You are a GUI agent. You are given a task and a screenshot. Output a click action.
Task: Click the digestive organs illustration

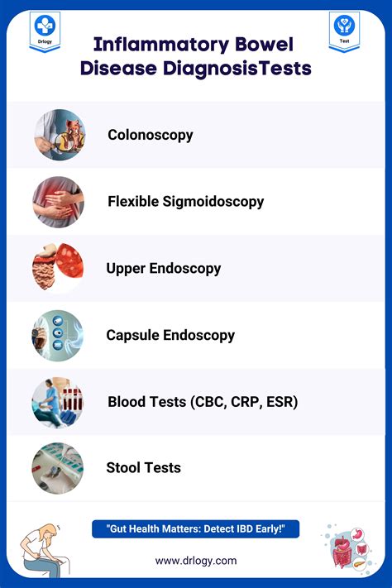coord(348,549)
